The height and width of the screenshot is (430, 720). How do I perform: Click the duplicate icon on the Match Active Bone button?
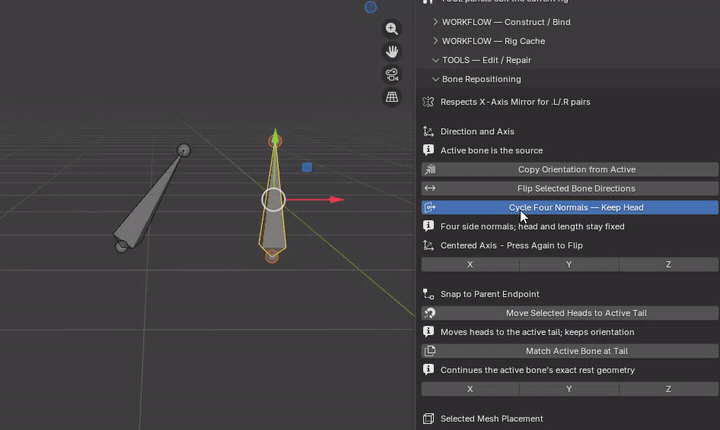pyautogui.click(x=430, y=351)
